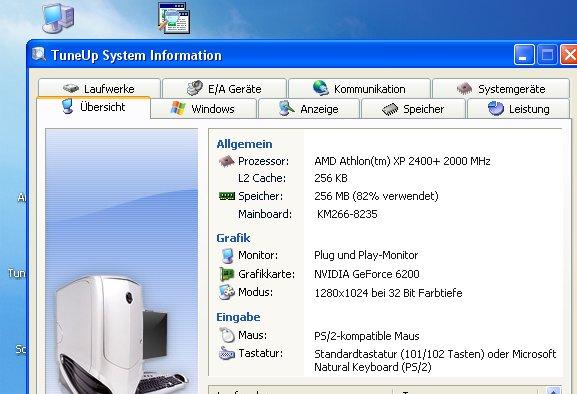Click the memory chip icon on Speicher tab
The image size is (577, 394).
click(x=390, y=109)
